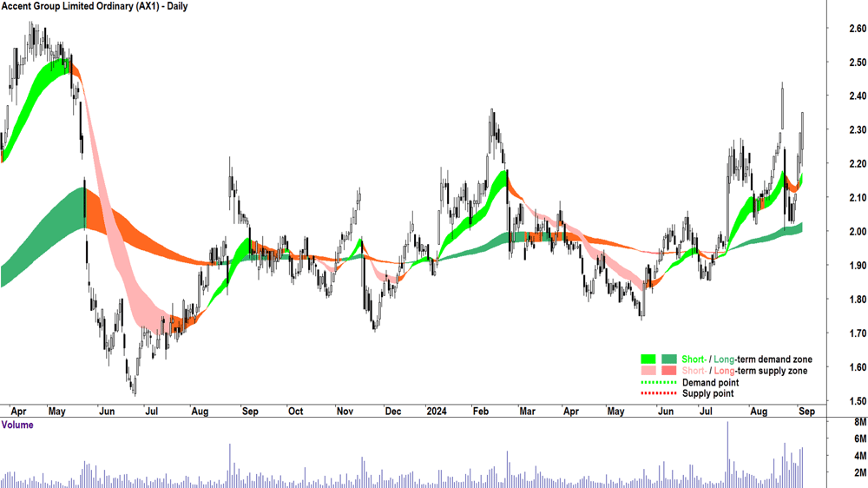Viewport: 868px width, 488px height.
Task: Click the 2M volume axis label
Action: click(x=859, y=472)
